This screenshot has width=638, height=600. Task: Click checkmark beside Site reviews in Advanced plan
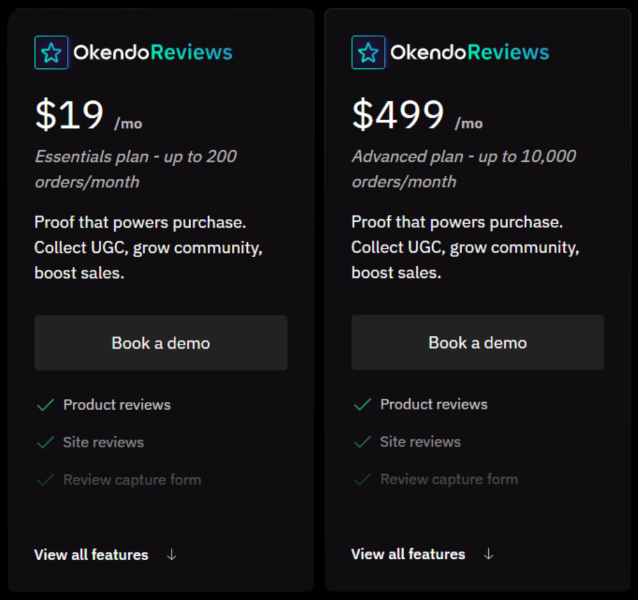(362, 442)
